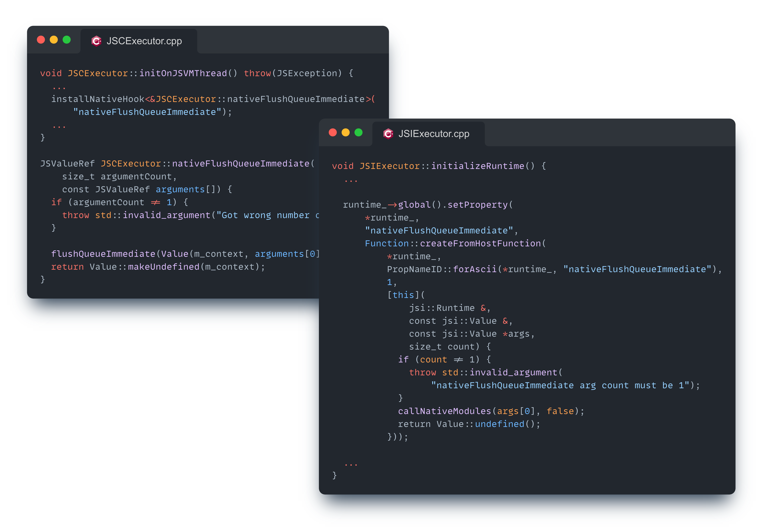Click installNativeHook call in JSCExecutor

point(98,99)
